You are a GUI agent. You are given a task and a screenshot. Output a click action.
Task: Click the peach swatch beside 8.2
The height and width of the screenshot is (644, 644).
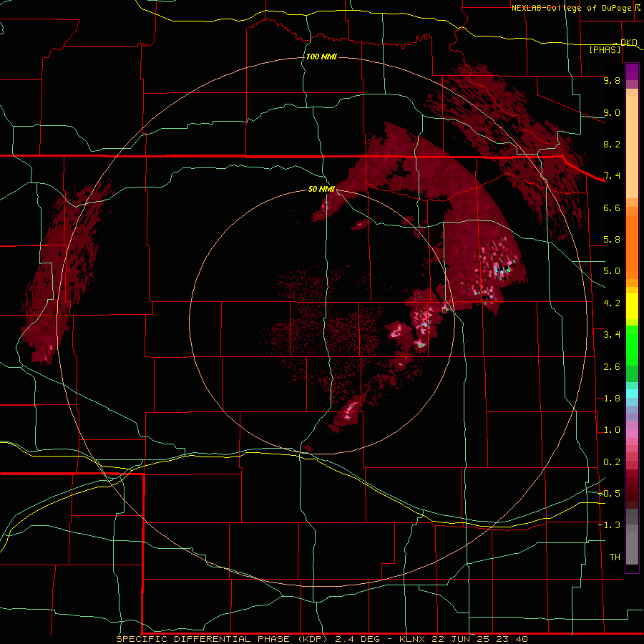[x=632, y=147]
